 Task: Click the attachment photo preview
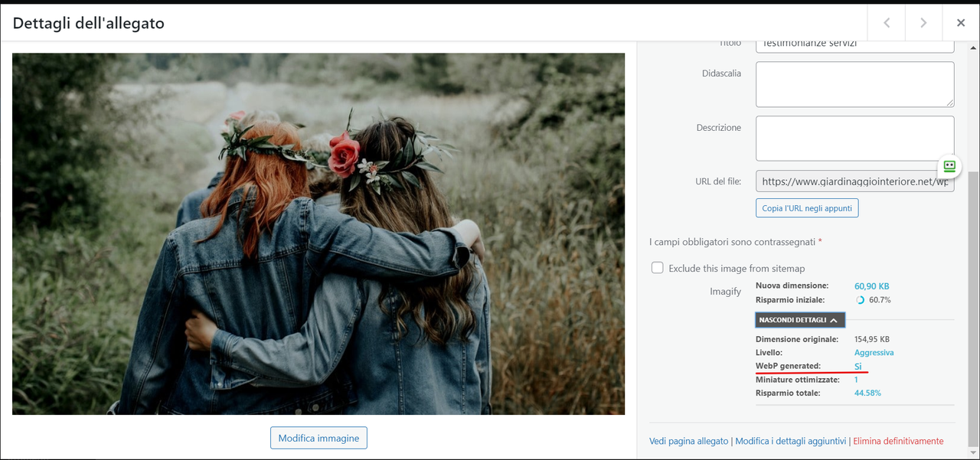(318, 233)
